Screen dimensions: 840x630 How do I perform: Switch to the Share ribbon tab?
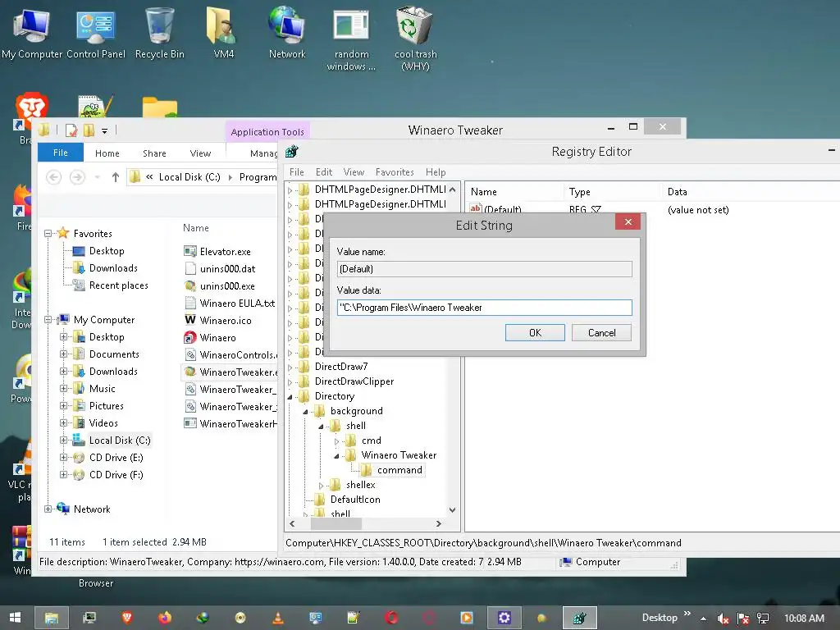pyautogui.click(x=154, y=153)
